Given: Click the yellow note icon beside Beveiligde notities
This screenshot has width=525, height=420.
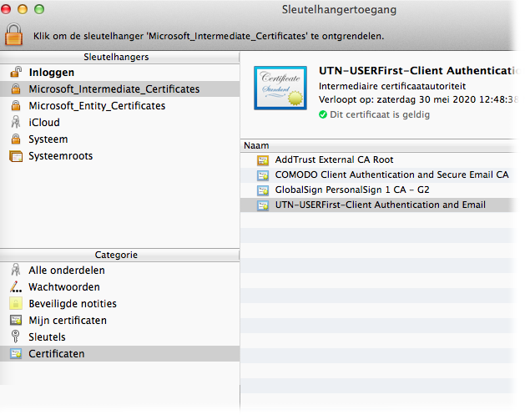Looking at the screenshot, I should [x=16, y=303].
